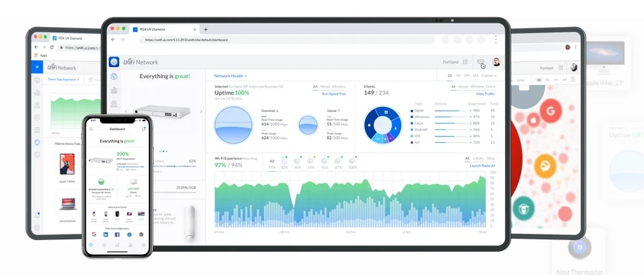Click the user profile avatar in header
This screenshot has width=644, height=275.
[x=497, y=62]
